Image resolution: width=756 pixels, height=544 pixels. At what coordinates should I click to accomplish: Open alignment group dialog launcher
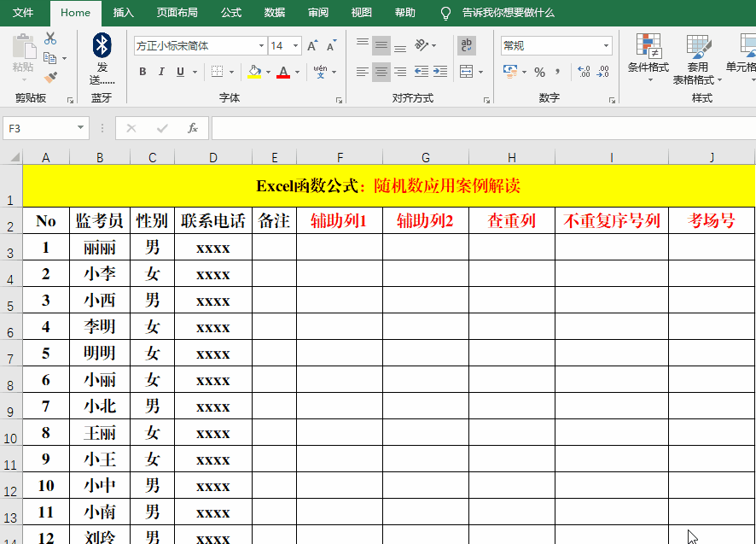(486, 101)
